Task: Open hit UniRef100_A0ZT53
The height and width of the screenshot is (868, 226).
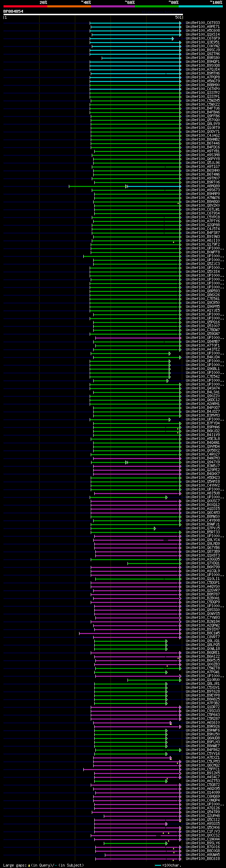Action: 203,781
